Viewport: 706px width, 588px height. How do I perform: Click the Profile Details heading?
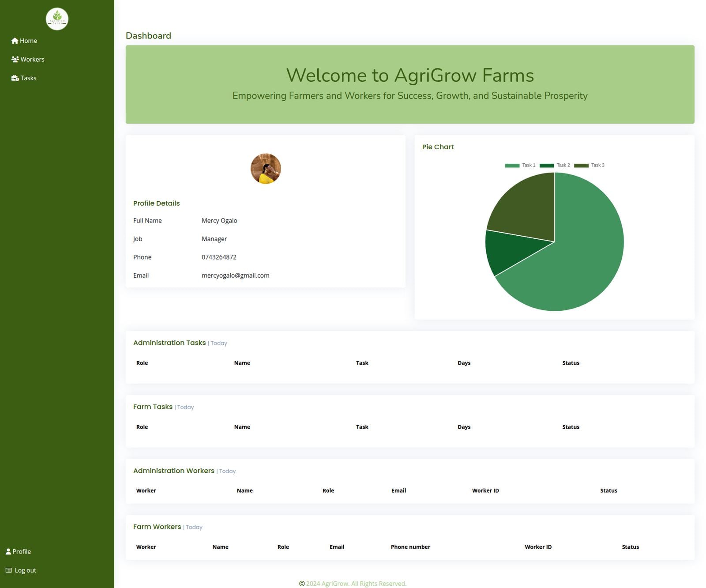pyautogui.click(x=156, y=204)
